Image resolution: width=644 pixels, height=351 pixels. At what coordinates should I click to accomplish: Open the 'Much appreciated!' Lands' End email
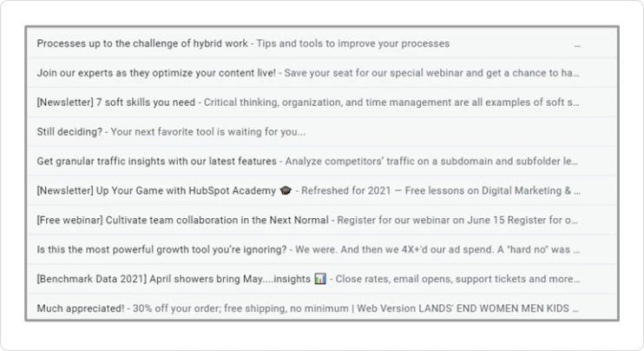tap(322, 308)
